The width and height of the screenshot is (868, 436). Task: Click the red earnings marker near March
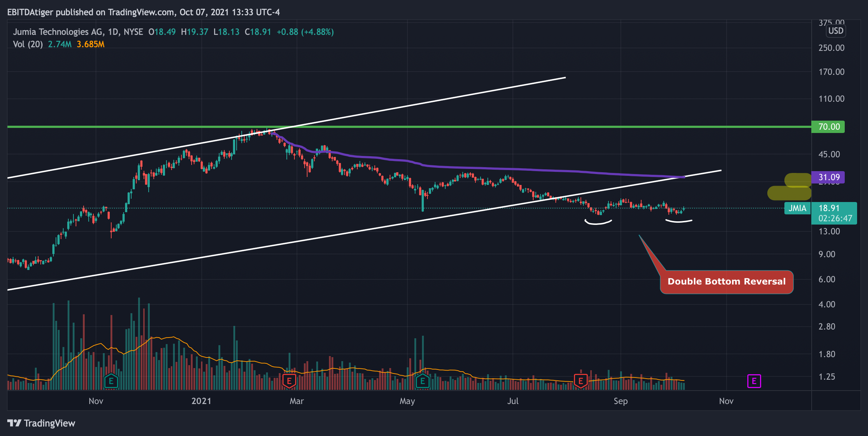coord(289,381)
